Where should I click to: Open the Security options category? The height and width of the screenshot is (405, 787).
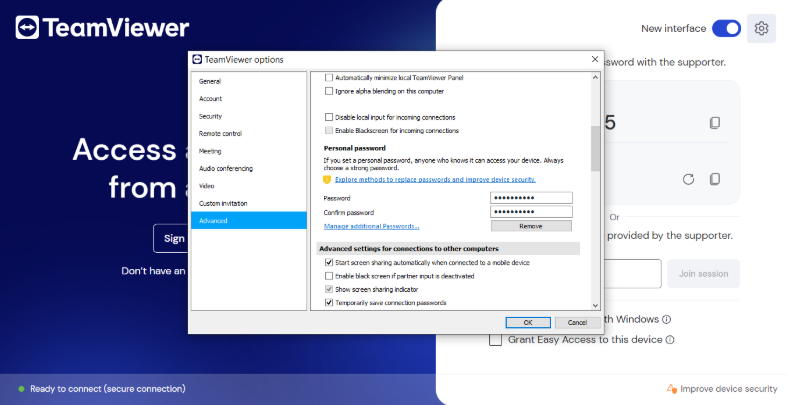click(249, 116)
